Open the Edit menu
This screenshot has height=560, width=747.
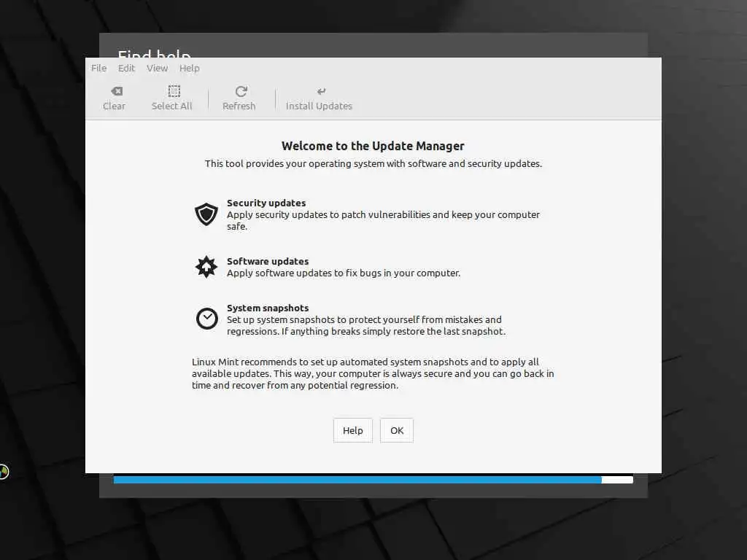126,68
